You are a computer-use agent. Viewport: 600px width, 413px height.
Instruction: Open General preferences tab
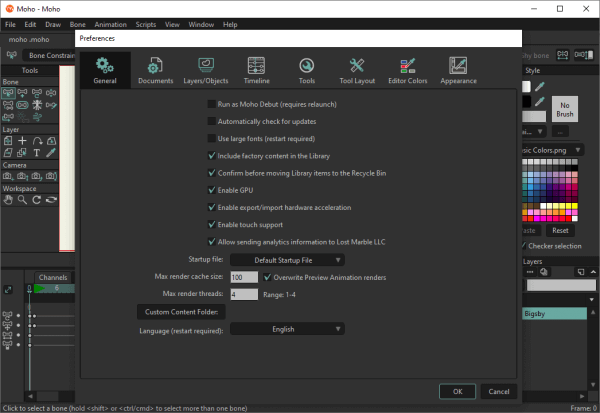coord(105,70)
